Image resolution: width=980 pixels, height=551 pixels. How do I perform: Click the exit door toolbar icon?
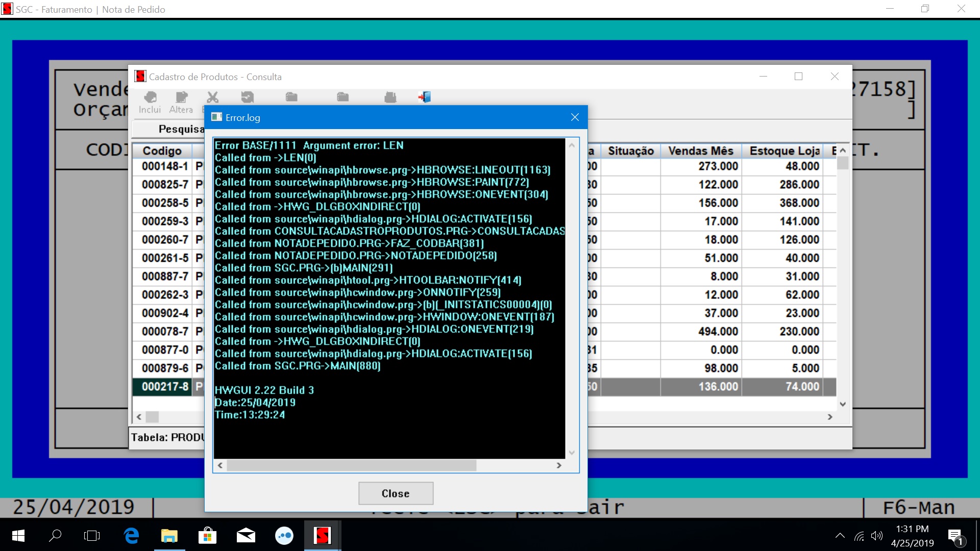click(x=425, y=97)
